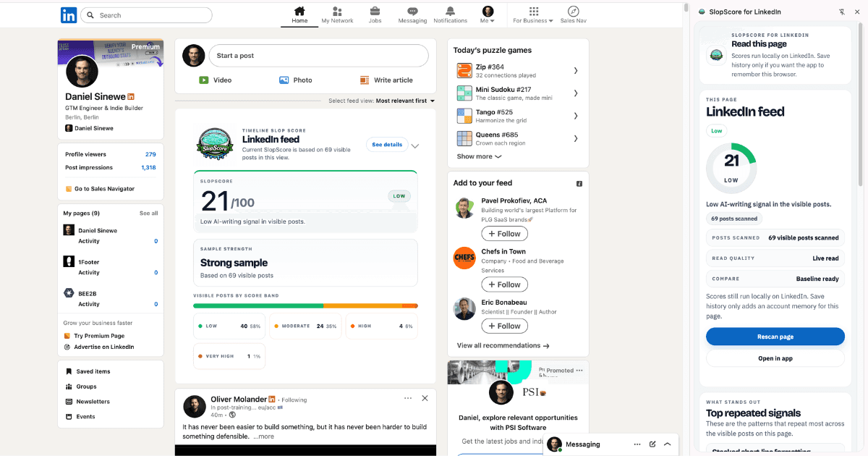
Task: Open the Me menu dropdown
Action: click(x=488, y=12)
